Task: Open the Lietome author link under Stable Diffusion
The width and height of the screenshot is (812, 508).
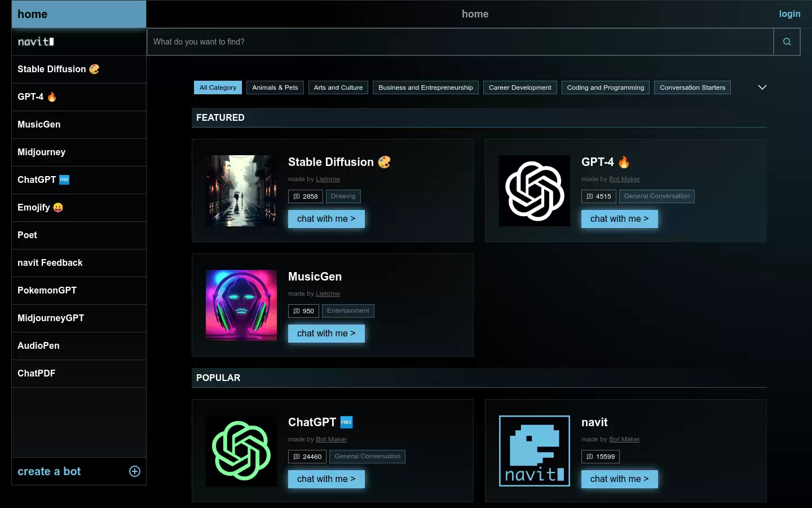Action: (328, 179)
